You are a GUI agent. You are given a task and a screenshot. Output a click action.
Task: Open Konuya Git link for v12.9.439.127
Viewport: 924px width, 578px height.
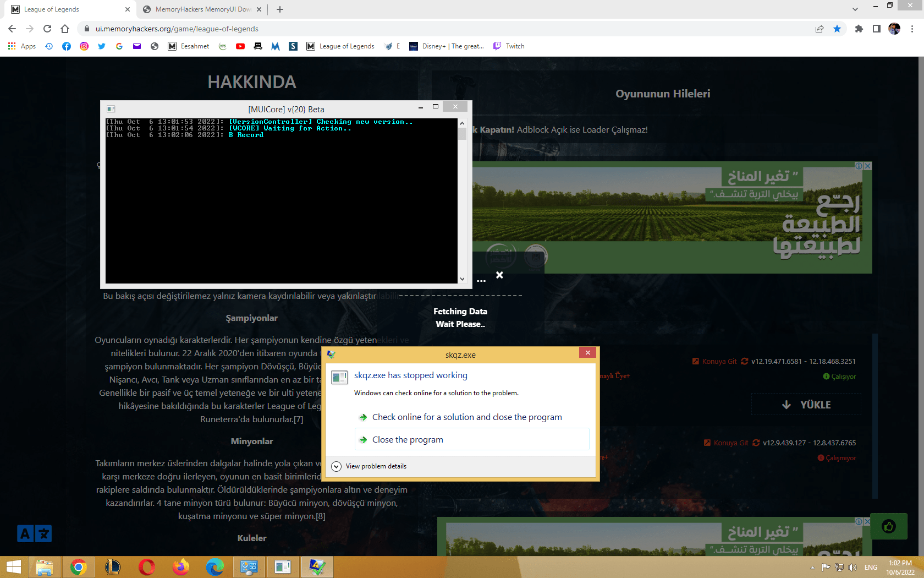tap(726, 443)
